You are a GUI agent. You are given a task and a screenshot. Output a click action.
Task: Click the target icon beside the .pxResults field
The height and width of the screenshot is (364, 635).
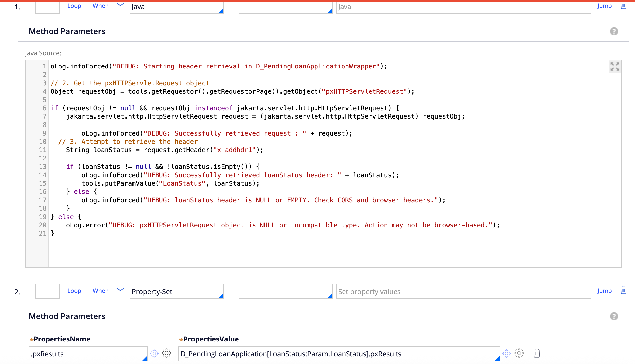(154, 353)
